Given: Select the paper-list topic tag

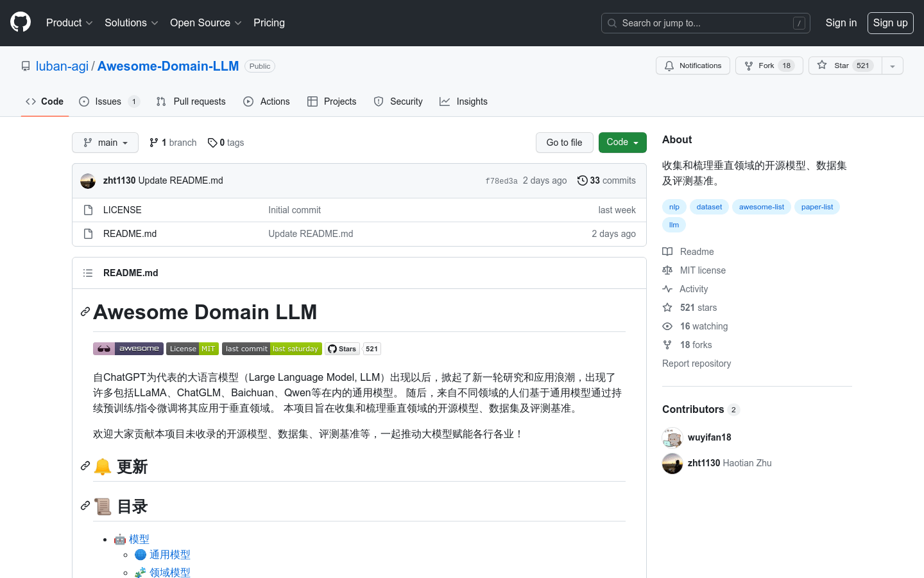Looking at the screenshot, I should 817,207.
